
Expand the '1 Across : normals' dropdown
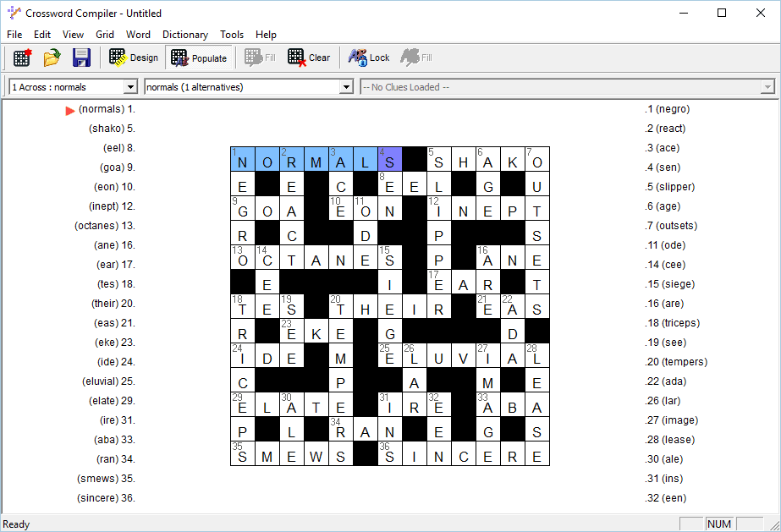click(130, 87)
